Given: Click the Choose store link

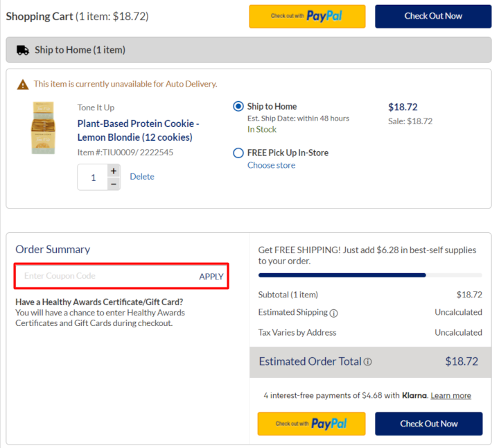Looking at the screenshot, I should pyautogui.click(x=271, y=165).
